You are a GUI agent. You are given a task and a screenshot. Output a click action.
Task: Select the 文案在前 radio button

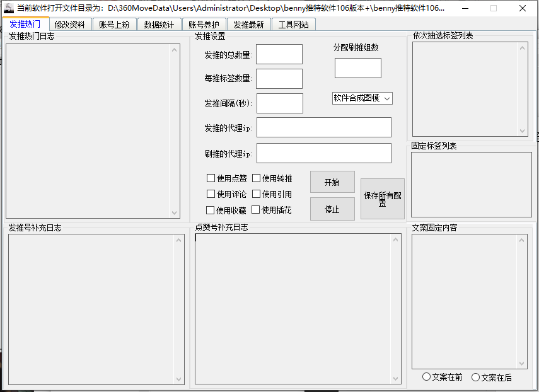pos(427,377)
